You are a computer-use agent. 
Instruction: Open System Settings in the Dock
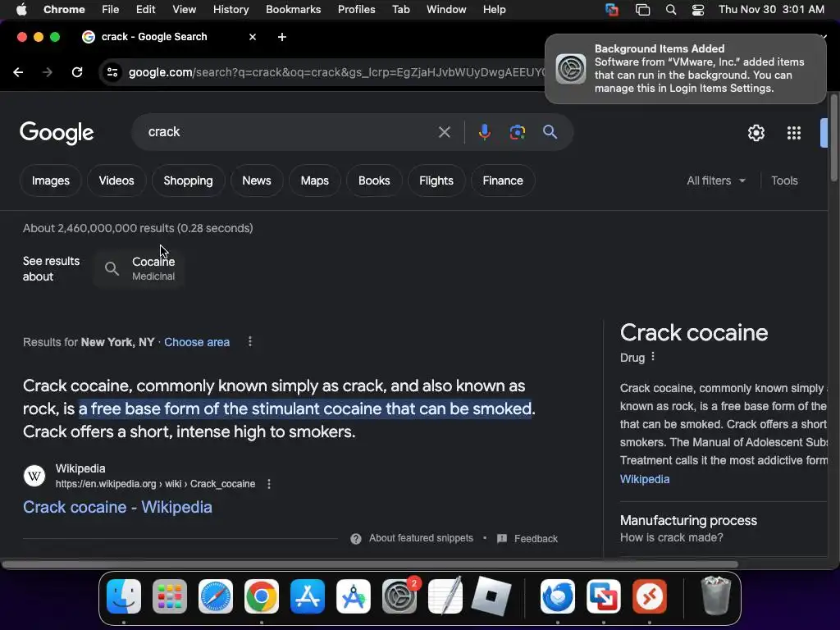(399, 596)
